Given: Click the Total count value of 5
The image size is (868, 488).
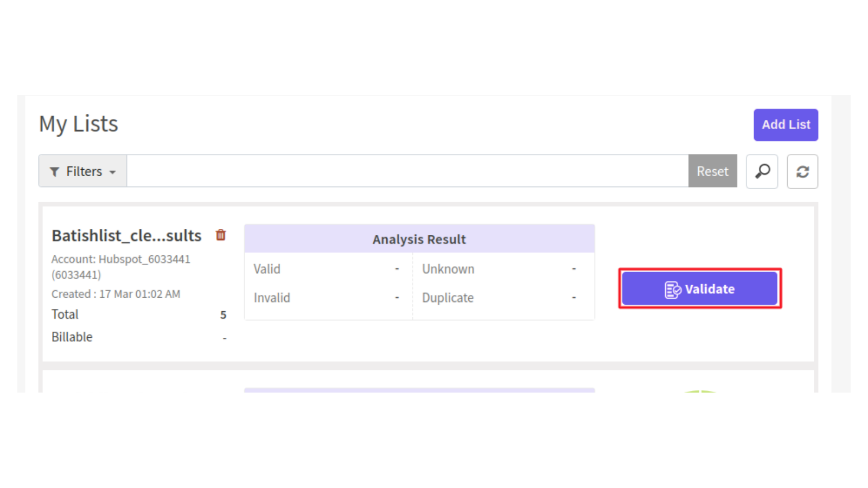Looking at the screenshot, I should [x=224, y=314].
